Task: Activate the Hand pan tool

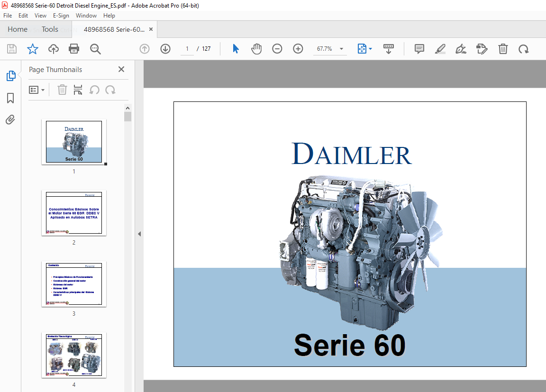Action: click(x=256, y=49)
